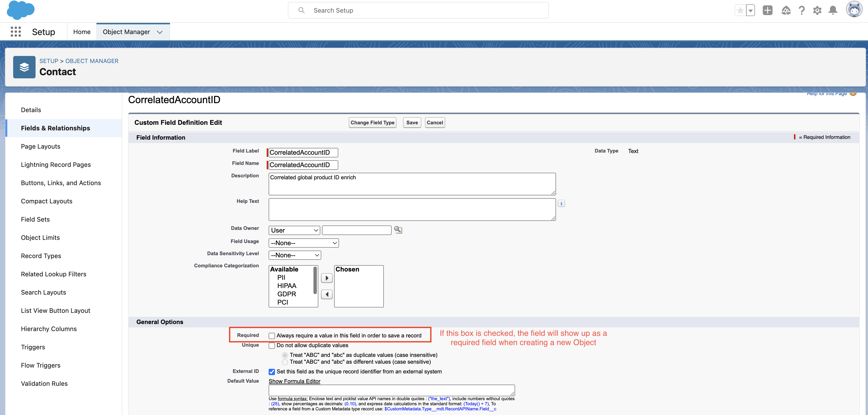Open the Data Owner type dropdown
Screen dimensions: 868x415
294,230
